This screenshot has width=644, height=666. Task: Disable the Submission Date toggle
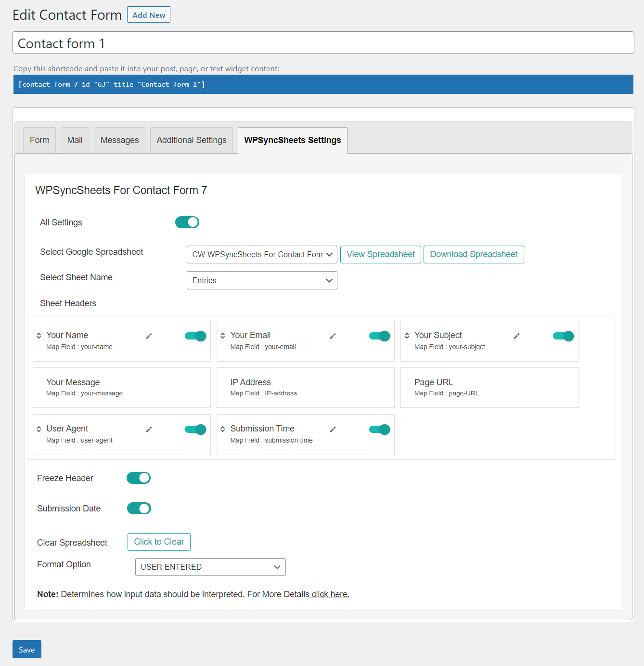click(139, 508)
